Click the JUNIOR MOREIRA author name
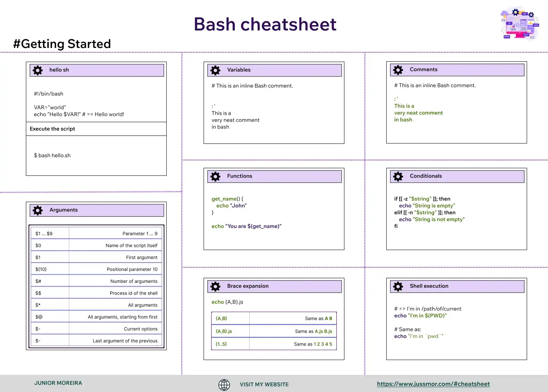Viewport: 548px width, 392px height. 58,383
